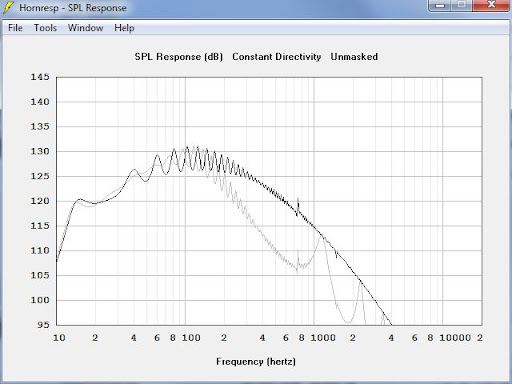Click the 130 dB y-axis value
The width and height of the screenshot is (512, 384).
tap(40, 151)
